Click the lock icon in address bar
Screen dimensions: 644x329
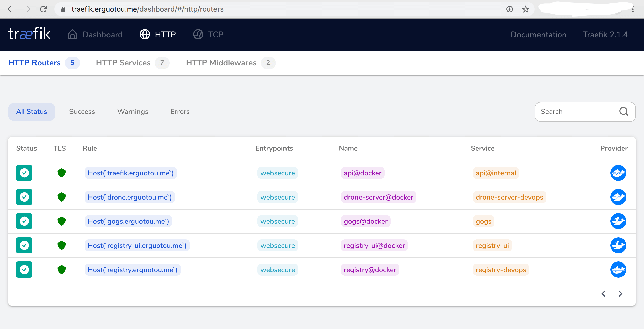coord(63,9)
